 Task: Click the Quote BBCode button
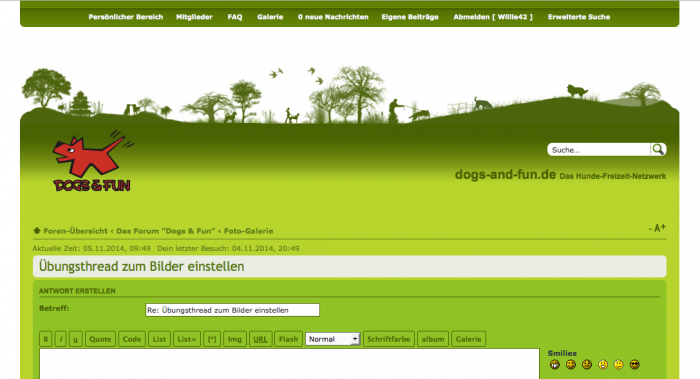tap(100, 339)
